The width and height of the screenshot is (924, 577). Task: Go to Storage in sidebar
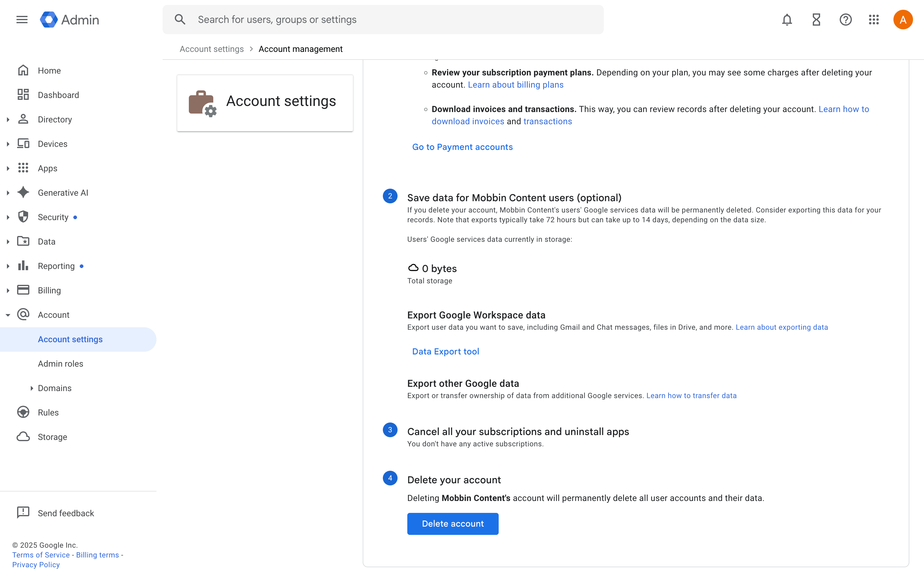pos(52,437)
